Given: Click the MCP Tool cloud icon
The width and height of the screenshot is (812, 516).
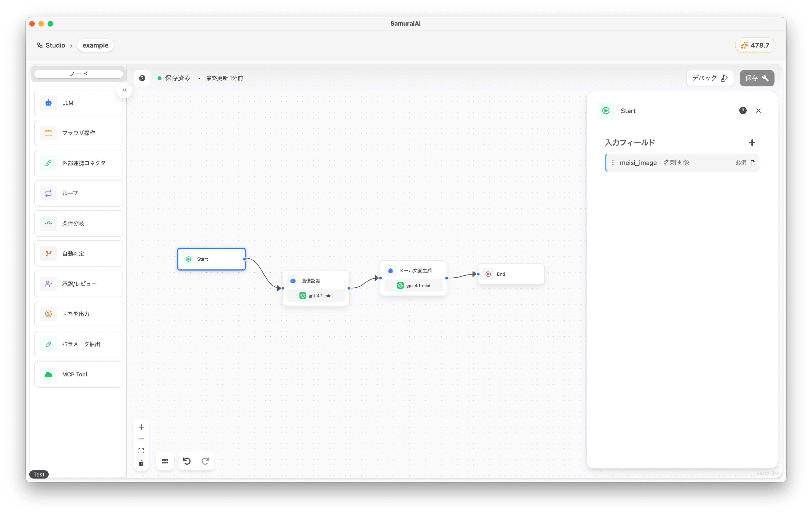Looking at the screenshot, I should click(48, 375).
